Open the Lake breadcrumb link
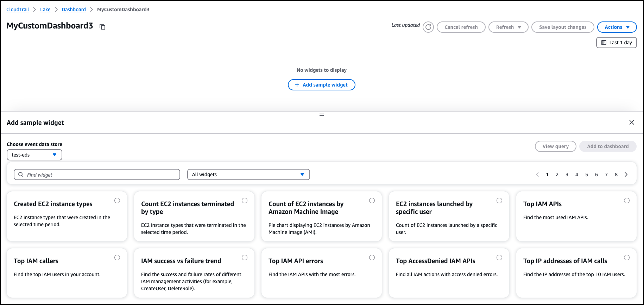Screen dimensions: 644x305 (x=45, y=9)
